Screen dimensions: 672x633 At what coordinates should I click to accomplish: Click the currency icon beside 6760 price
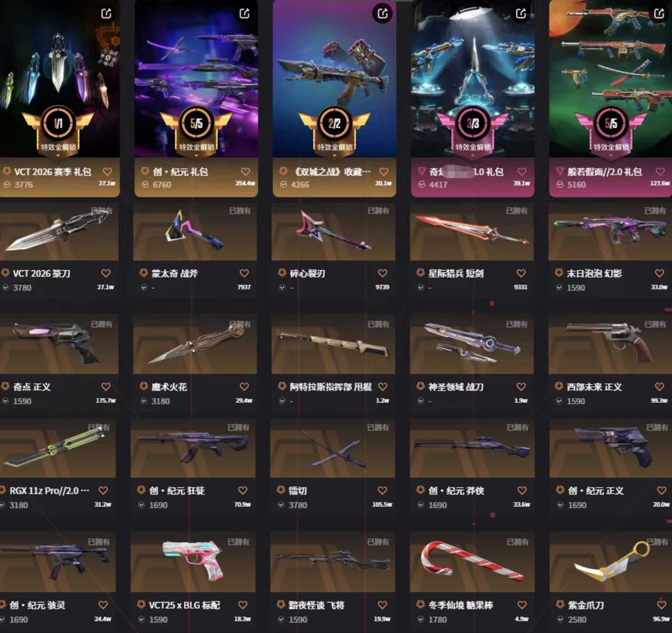point(145,184)
